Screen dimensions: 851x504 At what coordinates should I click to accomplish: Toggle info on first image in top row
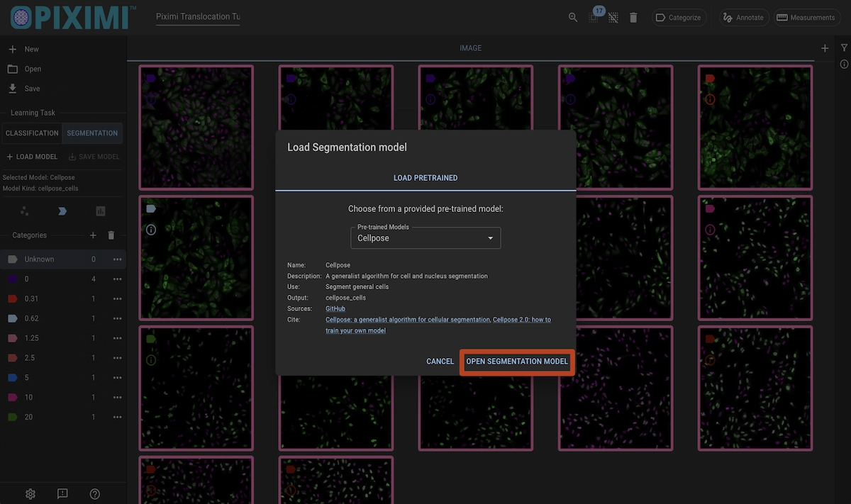[x=151, y=99]
